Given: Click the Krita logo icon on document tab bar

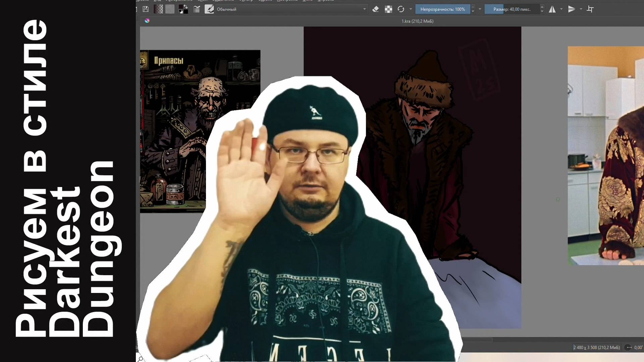Looking at the screenshot, I should point(147,21).
